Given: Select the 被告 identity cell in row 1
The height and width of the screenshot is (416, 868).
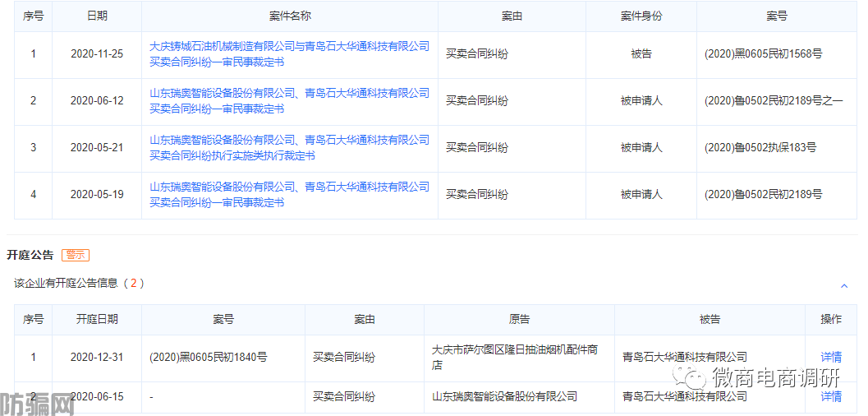Looking at the screenshot, I should pos(641,54).
